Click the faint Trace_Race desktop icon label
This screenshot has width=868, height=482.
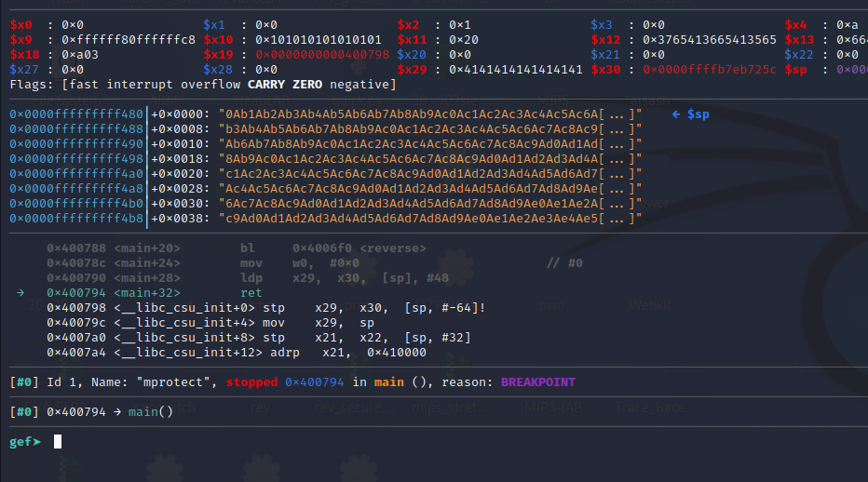coord(651,408)
